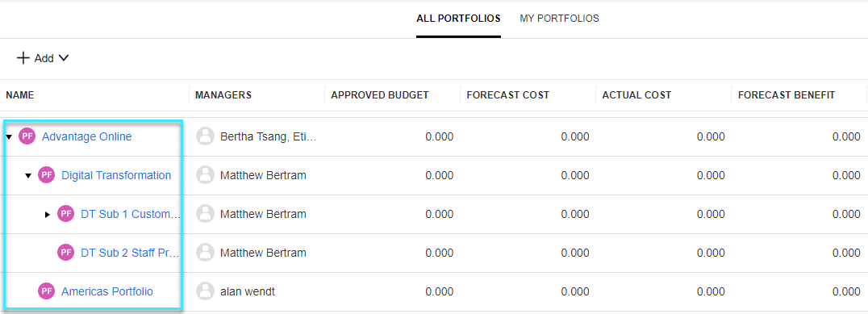
Task: Sort by the Approved Budget column header
Action: click(x=380, y=95)
